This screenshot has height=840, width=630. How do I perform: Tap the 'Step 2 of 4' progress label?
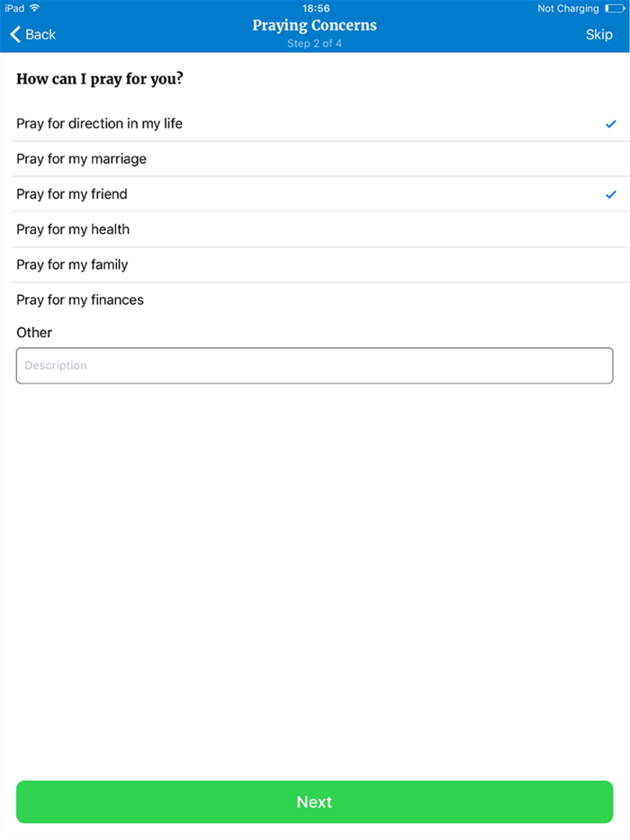(x=314, y=43)
